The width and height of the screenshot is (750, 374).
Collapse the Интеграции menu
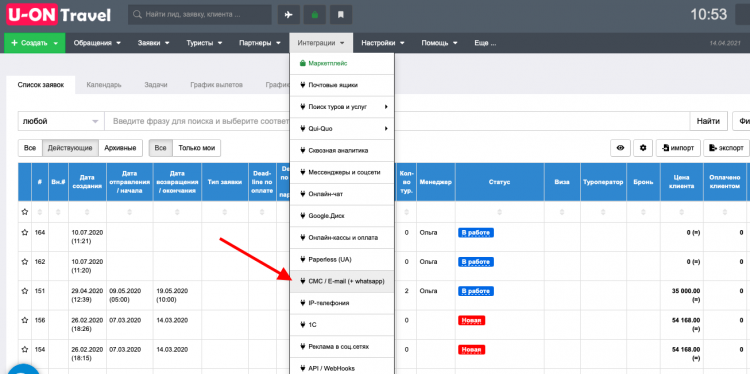click(321, 43)
